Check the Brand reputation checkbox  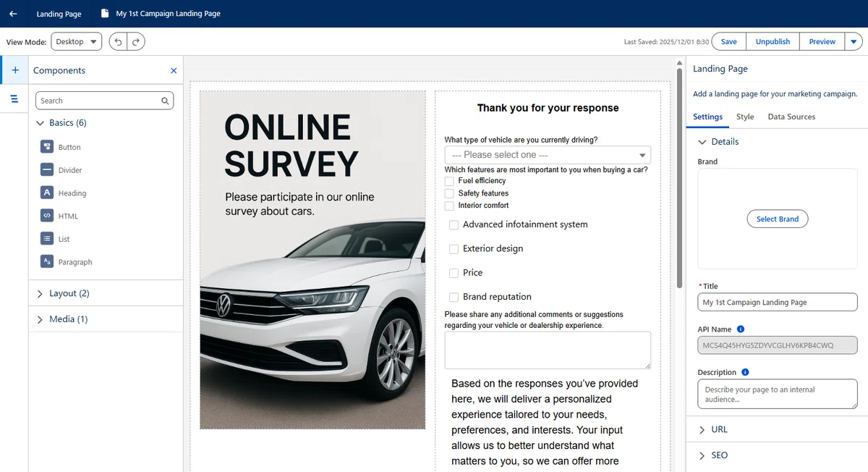point(454,297)
